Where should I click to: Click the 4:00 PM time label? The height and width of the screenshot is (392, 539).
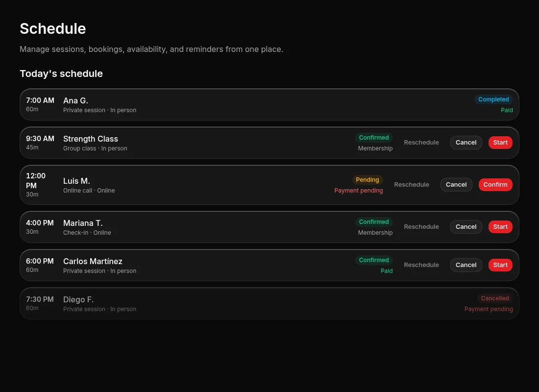[x=40, y=223]
